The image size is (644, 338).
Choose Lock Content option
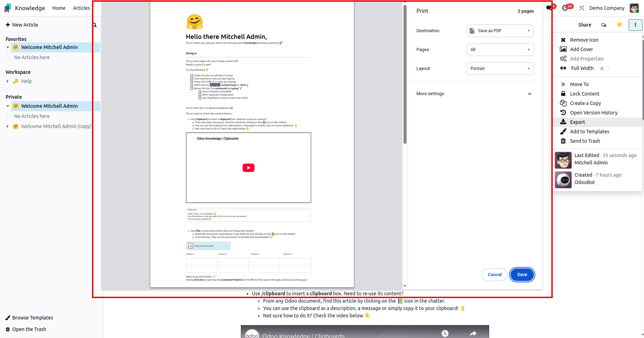coord(598,94)
